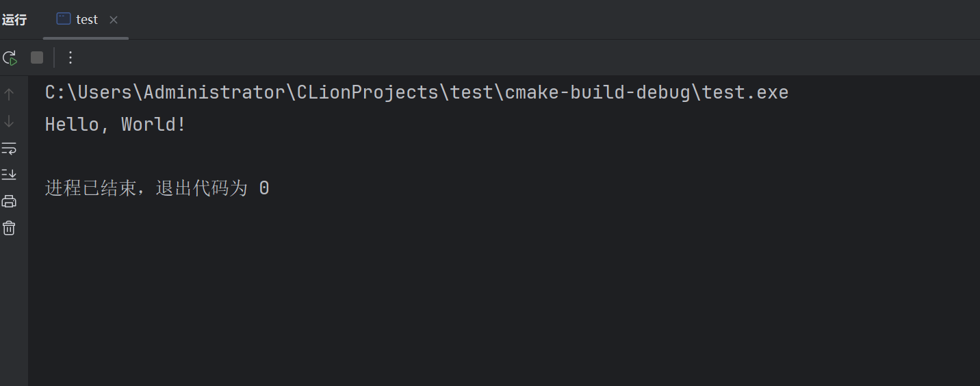Toggle scroll to end of output
980x386 pixels.
click(x=9, y=175)
